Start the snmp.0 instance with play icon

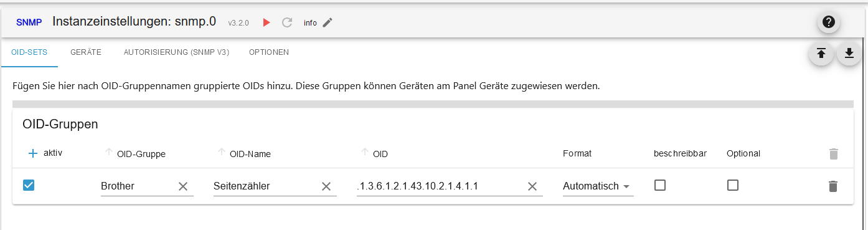[267, 22]
